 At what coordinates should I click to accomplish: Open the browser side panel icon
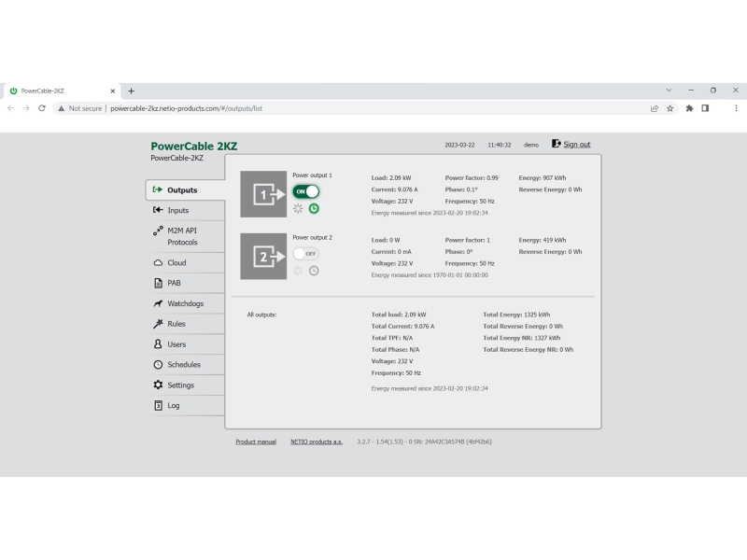pyautogui.click(x=705, y=108)
